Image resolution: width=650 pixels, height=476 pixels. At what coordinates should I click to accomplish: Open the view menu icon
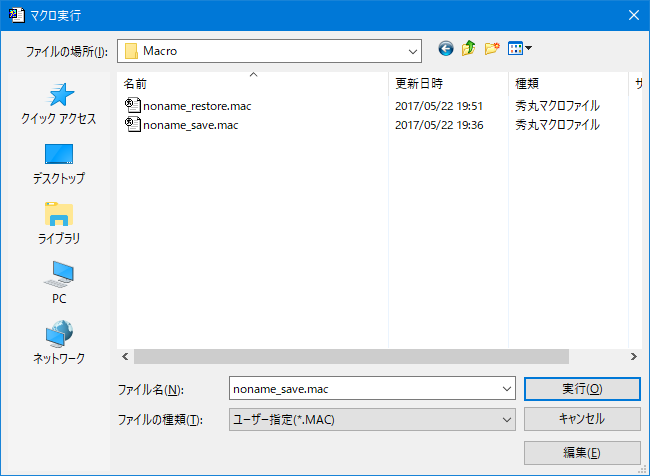tap(520, 49)
